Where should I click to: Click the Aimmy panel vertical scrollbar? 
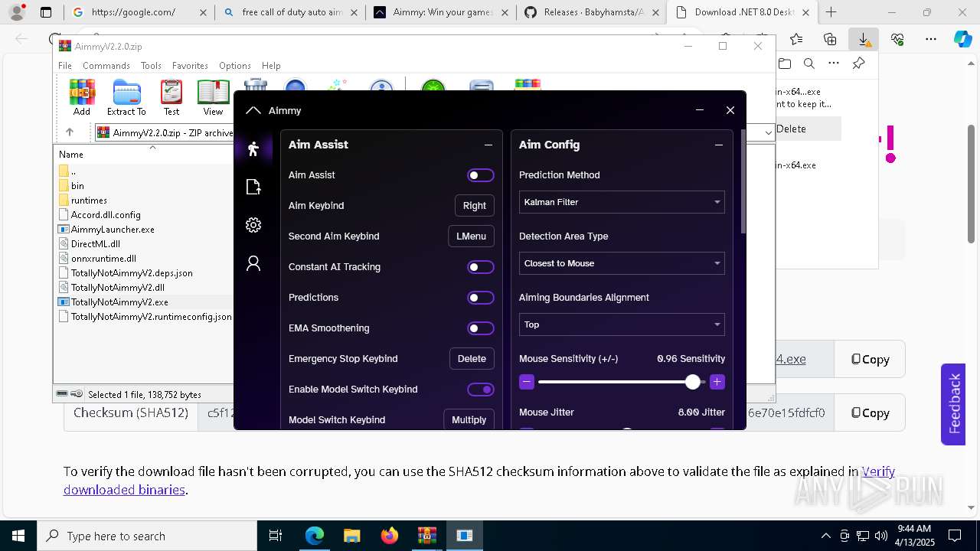click(x=742, y=182)
